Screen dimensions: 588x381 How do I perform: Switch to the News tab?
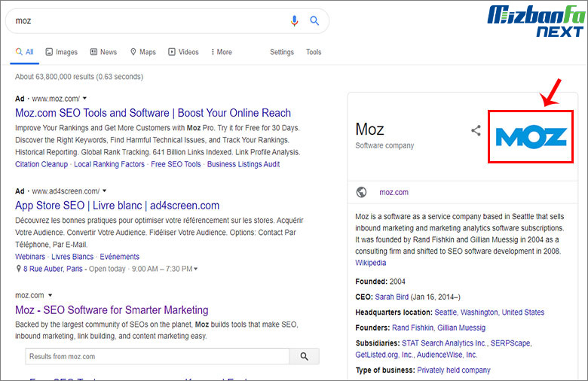pos(103,52)
